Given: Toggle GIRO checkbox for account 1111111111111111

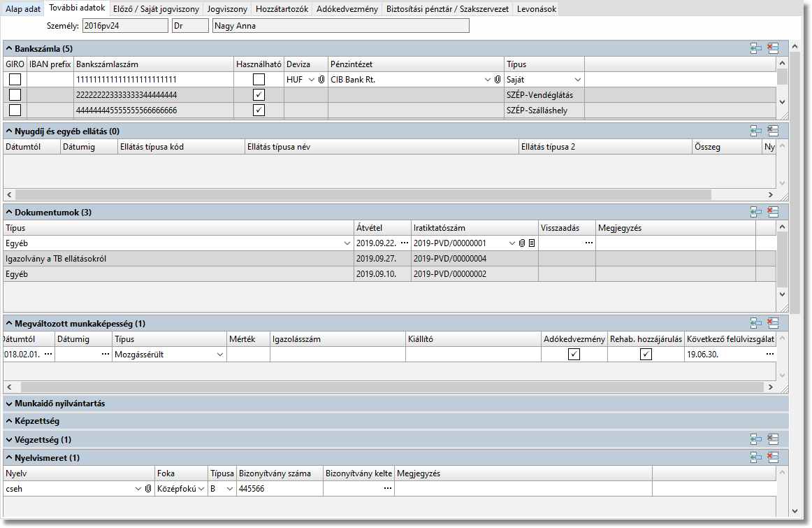Looking at the screenshot, I should (15, 79).
